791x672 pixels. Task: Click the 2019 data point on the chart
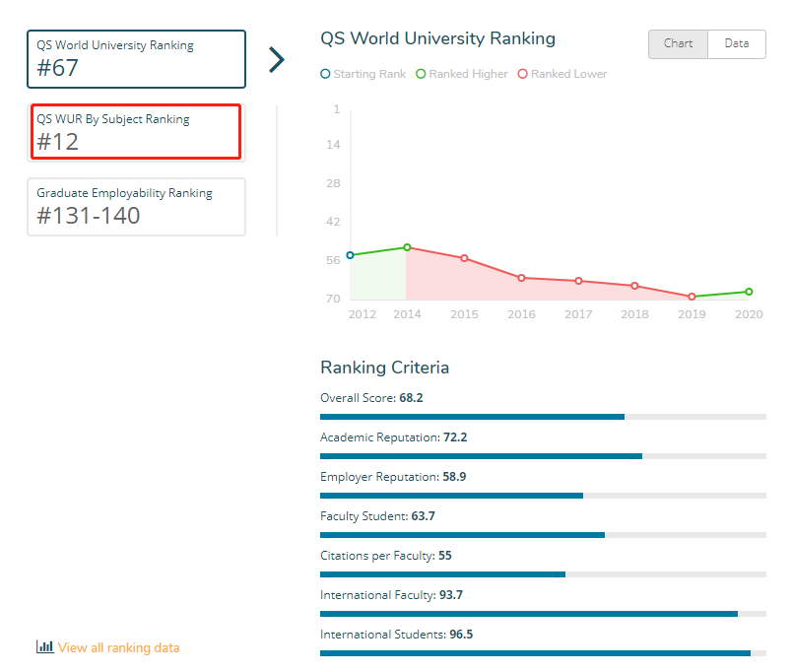click(692, 297)
